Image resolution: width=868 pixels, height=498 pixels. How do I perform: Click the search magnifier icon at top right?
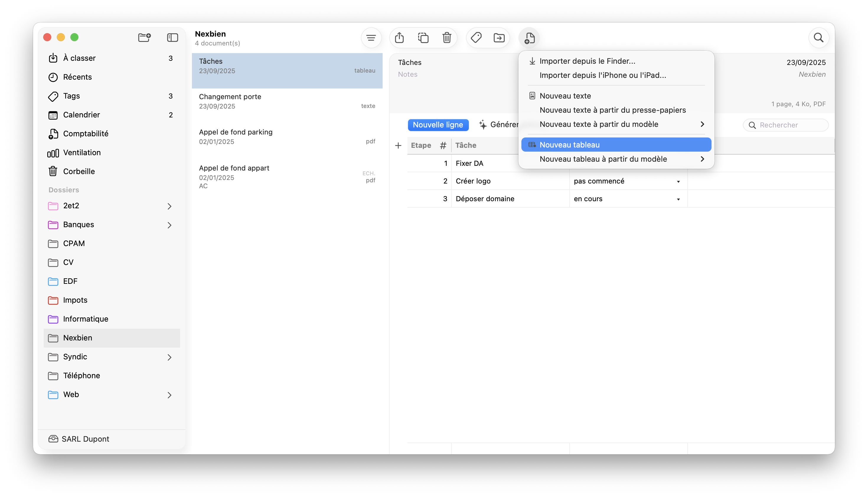point(818,38)
